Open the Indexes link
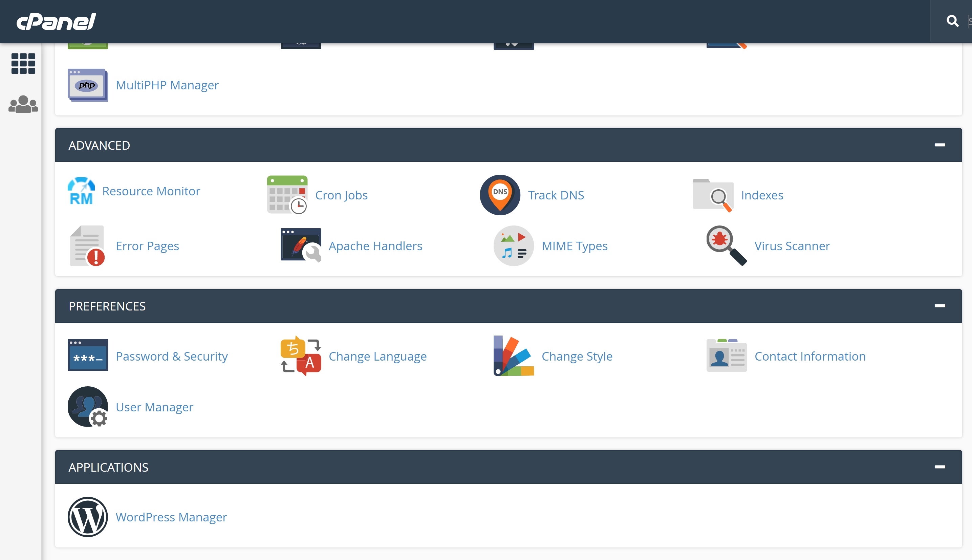The image size is (972, 560). [762, 195]
